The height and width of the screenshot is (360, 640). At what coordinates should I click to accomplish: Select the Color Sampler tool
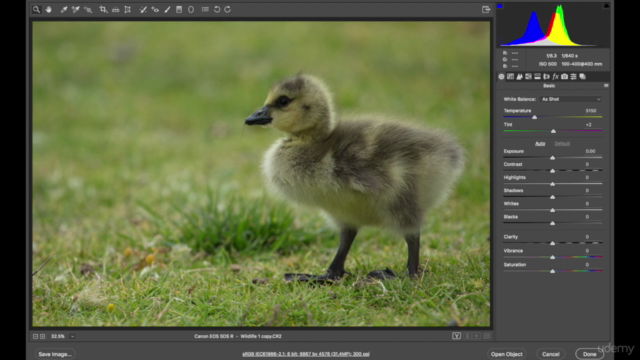76,9
